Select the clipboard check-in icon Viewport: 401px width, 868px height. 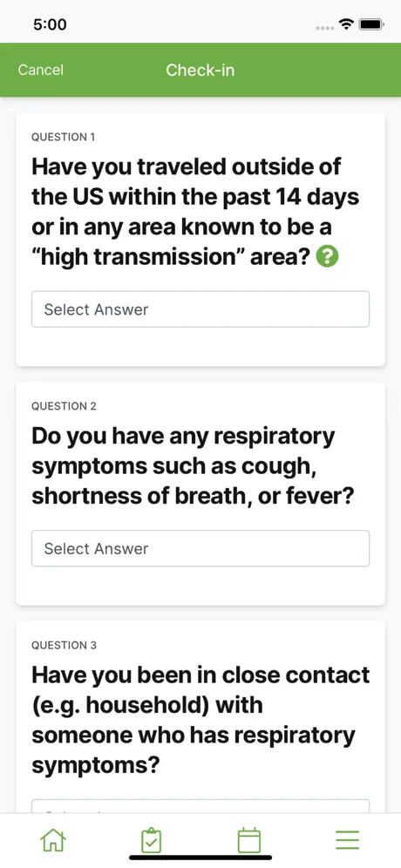[151, 840]
